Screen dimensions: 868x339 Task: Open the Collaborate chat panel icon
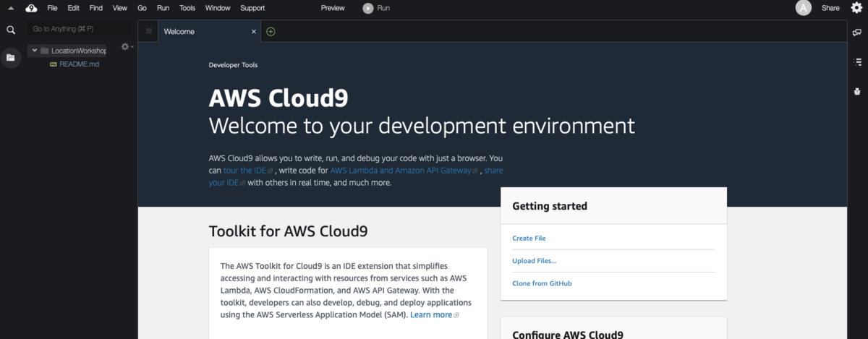click(x=857, y=33)
